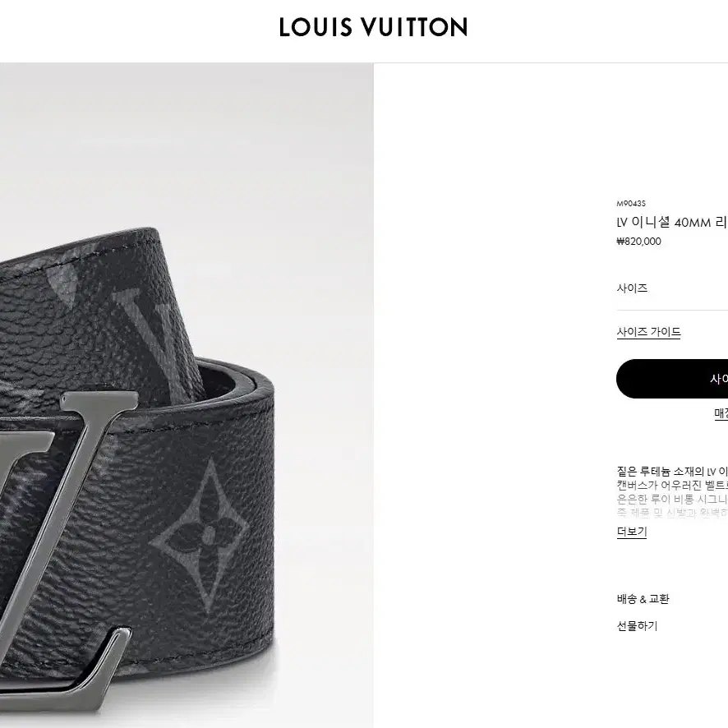Open the 선물하기 gifting option
The image size is (728, 728).
(637, 626)
